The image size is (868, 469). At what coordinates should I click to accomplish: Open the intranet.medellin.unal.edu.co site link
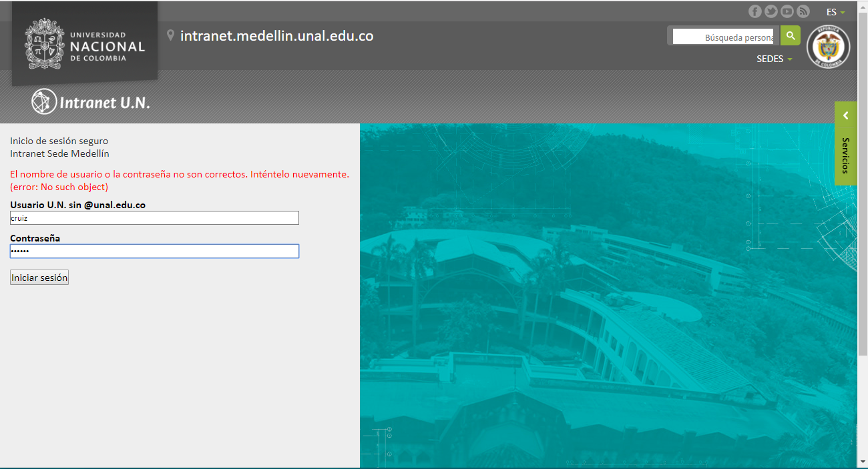276,36
